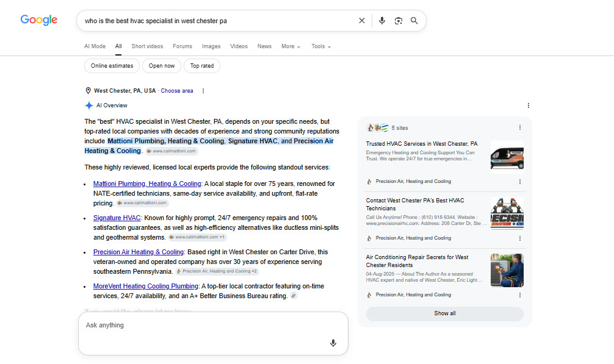Click callmattioni.com chip after flat-rate pricing

[x=143, y=203]
